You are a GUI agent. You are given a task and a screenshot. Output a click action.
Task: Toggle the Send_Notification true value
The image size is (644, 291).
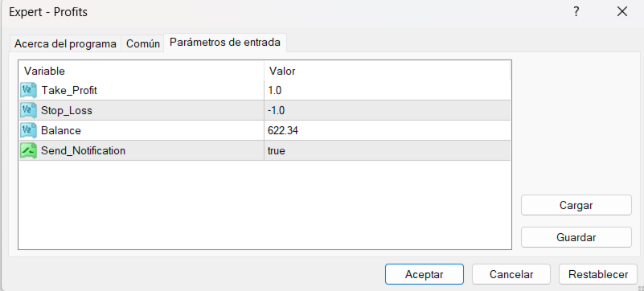tap(388, 150)
